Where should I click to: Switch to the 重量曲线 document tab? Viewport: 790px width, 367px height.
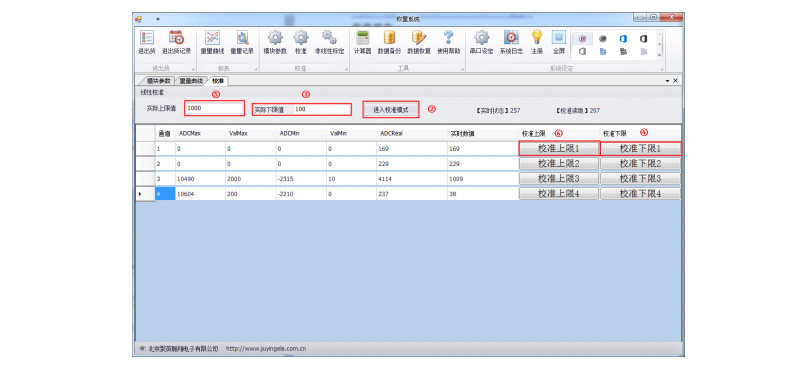coord(191,81)
